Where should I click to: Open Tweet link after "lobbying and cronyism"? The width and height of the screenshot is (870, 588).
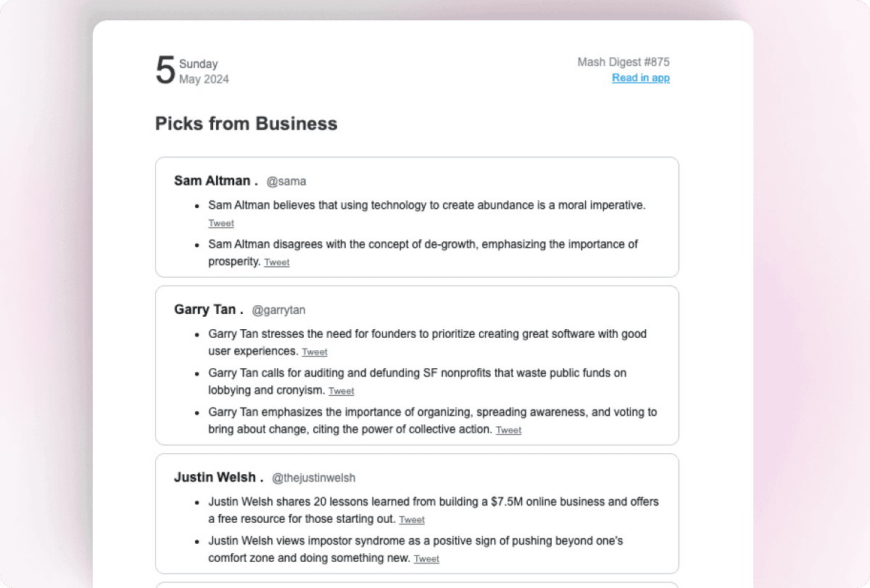pos(341,392)
